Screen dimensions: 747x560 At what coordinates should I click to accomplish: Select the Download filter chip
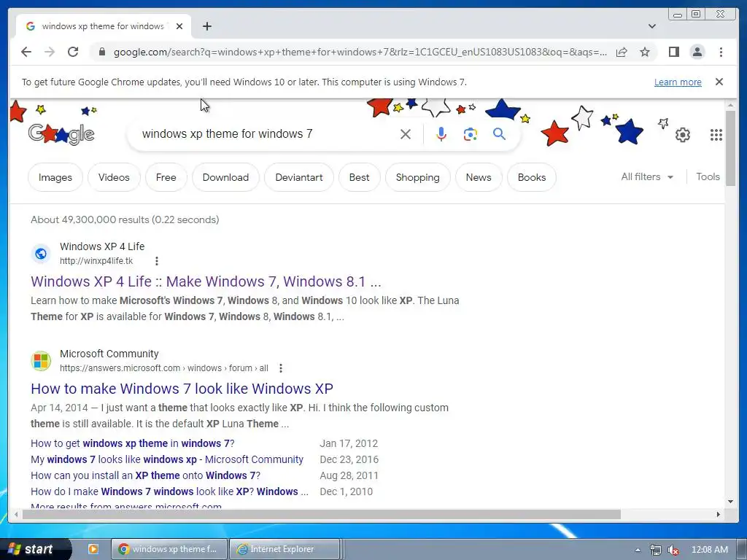point(225,177)
